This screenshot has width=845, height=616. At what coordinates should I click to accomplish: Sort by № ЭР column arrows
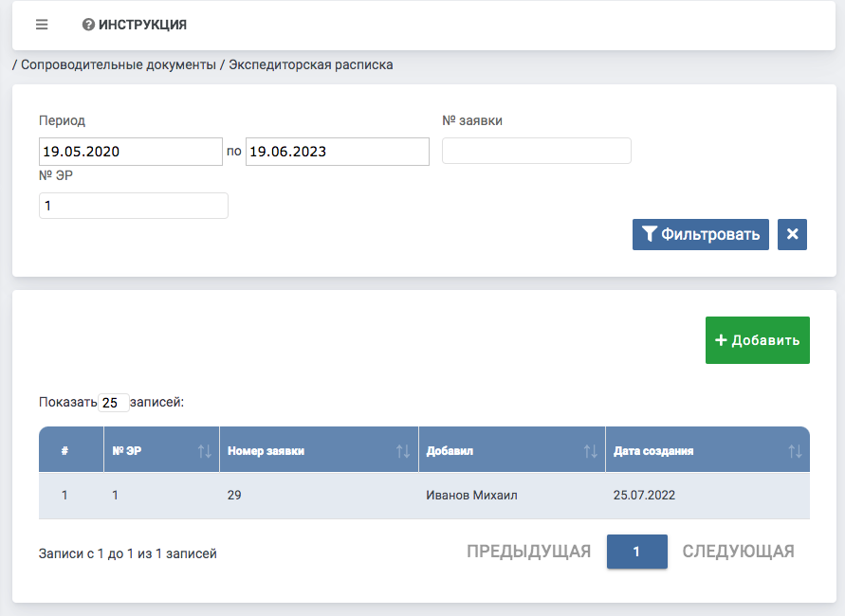[204, 451]
